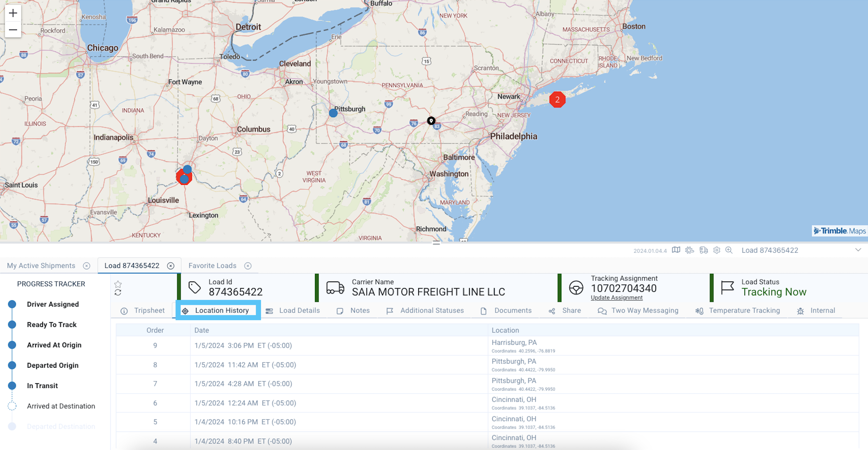
Task: Click the Tracking Now load status text
Action: 774,291
